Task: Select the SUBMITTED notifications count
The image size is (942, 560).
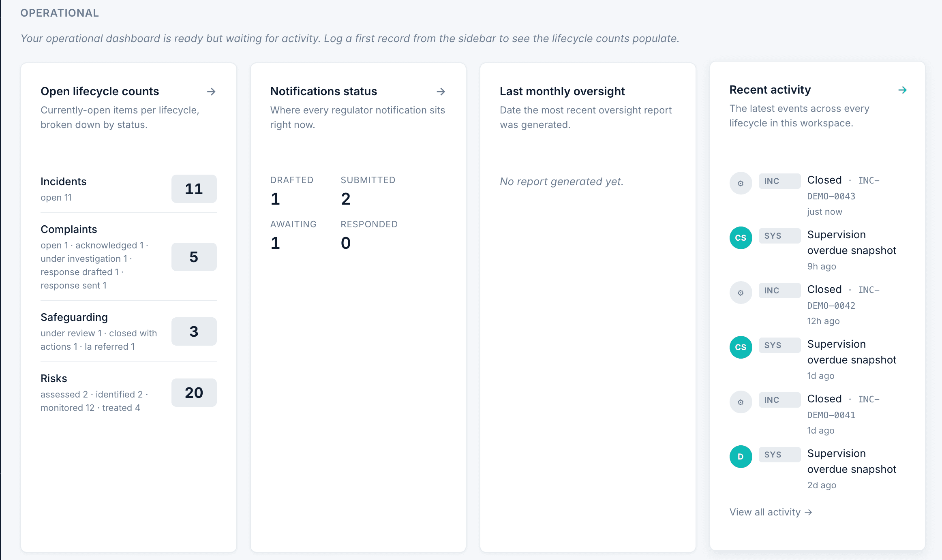Action: coord(345,199)
